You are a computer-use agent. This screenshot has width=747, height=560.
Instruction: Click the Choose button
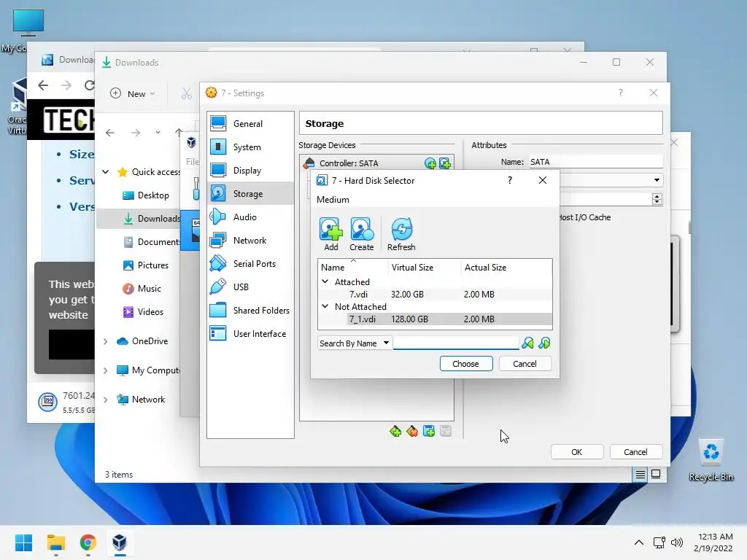pos(466,364)
